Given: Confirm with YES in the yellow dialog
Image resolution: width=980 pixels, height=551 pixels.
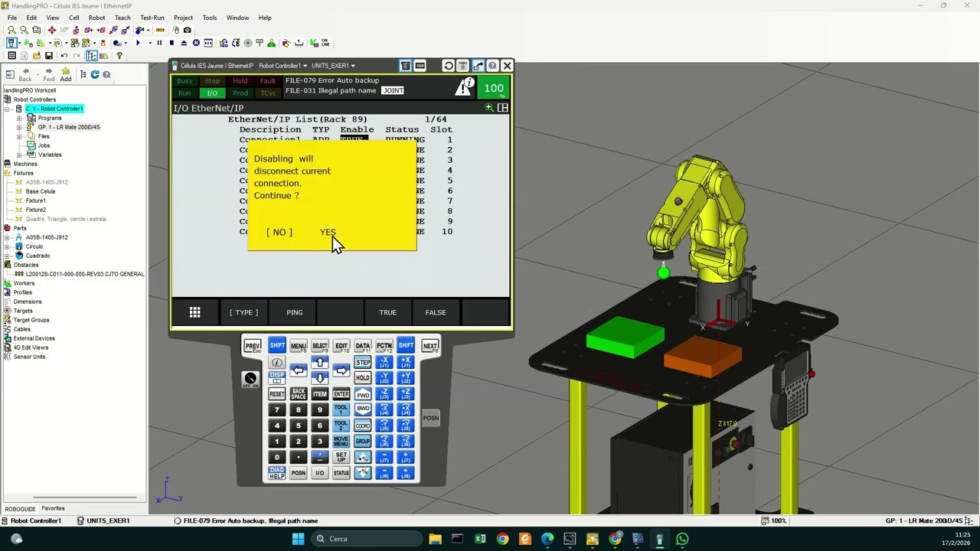Looking at the screenshot, I should (x=328, y=232).
